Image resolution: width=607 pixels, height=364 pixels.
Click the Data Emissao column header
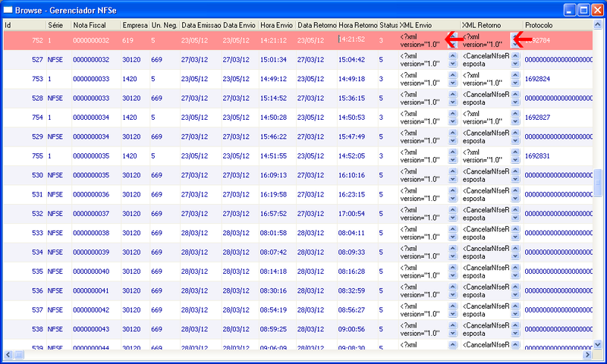[200, 25]
